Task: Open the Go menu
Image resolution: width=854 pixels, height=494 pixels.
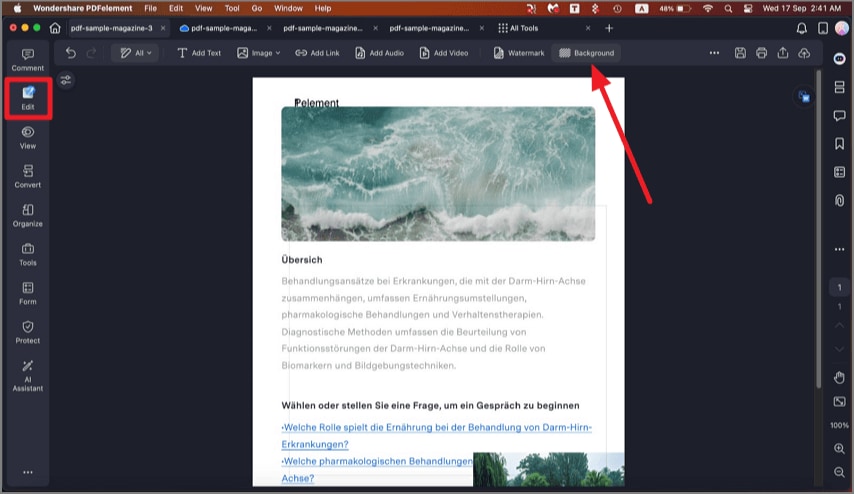Action: click(257, 8)
